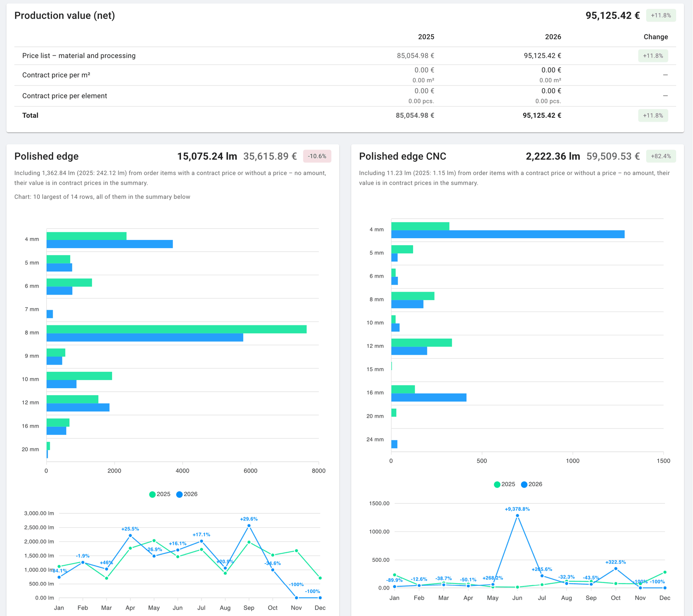Click the 2026 column header
This screenshot has width=693, height=616.
(553, 37)
